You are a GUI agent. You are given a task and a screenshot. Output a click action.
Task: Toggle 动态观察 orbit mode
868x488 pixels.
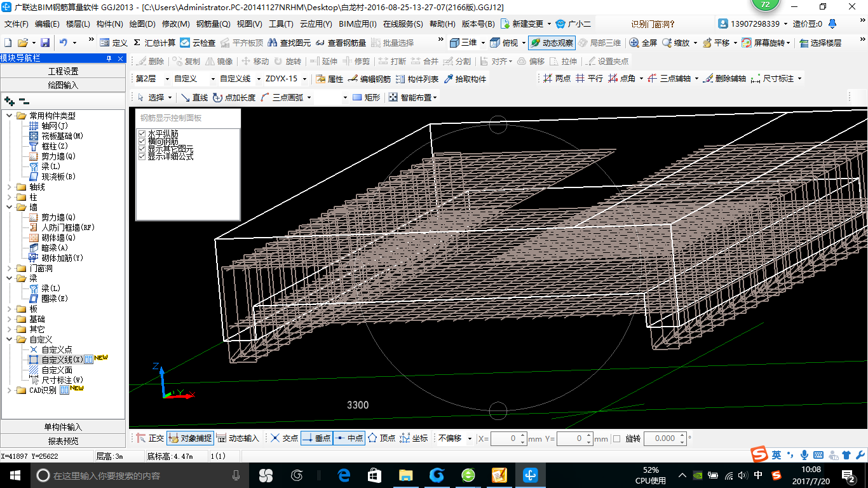[552, 43]
